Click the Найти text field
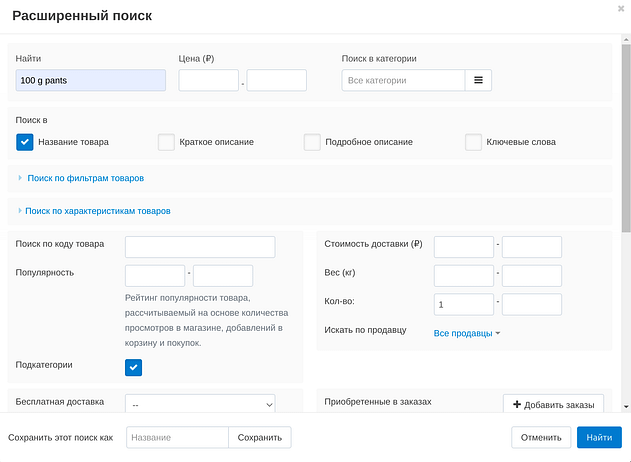631x462 pixels. point(91,80)
